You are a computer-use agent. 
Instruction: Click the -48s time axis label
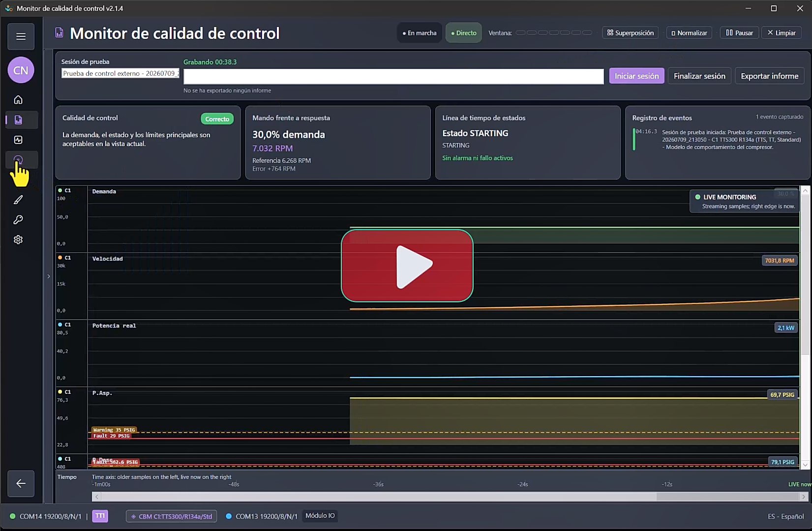point(234,484)
